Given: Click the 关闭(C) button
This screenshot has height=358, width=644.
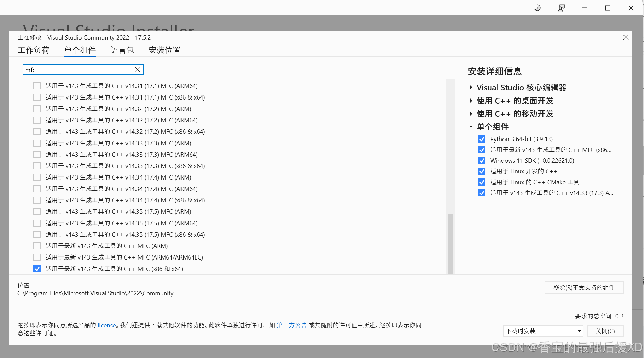Looking at the screenshot, I should click(x=605, y=331).
